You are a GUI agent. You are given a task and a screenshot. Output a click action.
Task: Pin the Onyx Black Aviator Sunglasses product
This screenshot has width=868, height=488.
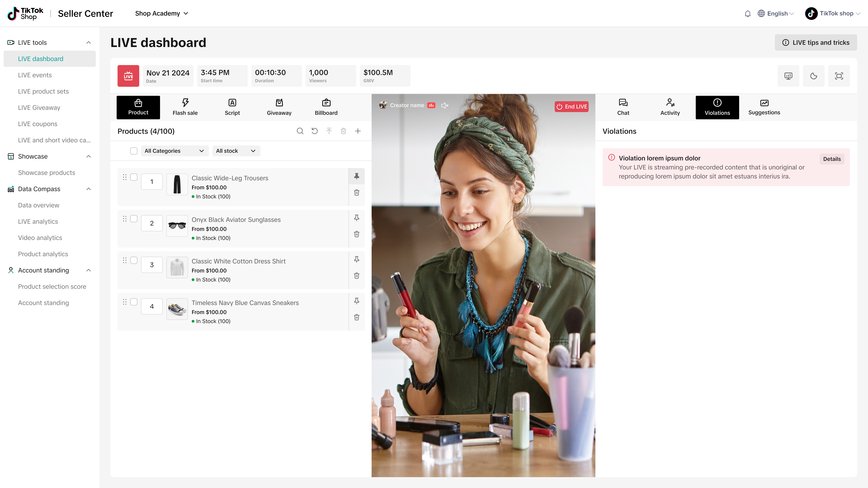coord(357,218)
